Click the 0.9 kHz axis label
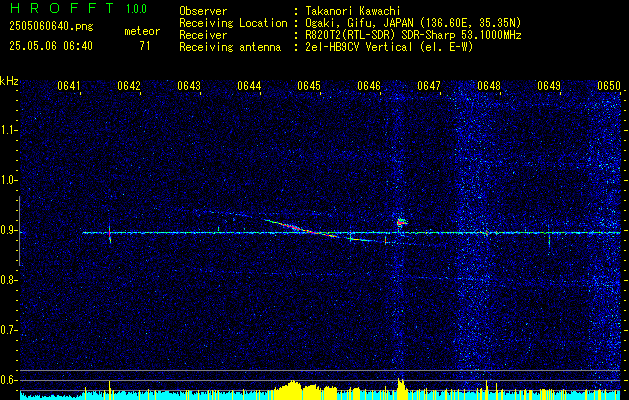Viewport: 629px width, 400px height. [7, 230]
